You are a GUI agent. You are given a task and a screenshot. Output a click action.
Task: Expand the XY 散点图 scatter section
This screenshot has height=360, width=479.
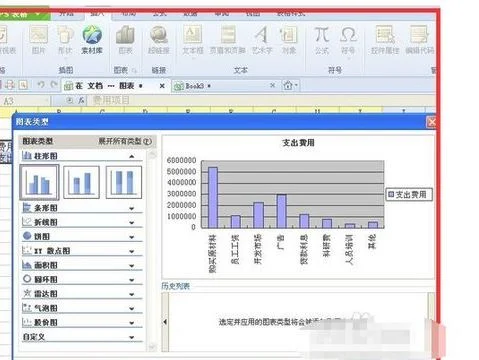(x=132, y=251)
